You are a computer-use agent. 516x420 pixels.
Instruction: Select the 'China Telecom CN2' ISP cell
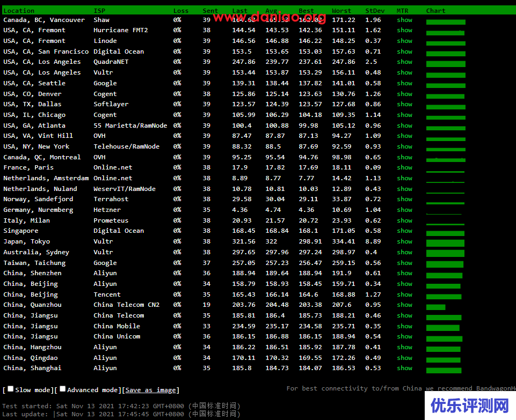(126, 305)
